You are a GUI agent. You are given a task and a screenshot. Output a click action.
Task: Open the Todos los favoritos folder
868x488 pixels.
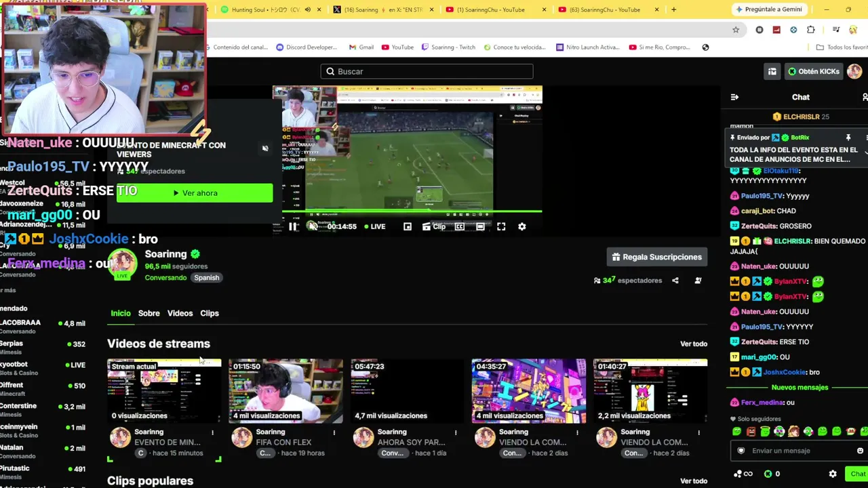point(842,47)
